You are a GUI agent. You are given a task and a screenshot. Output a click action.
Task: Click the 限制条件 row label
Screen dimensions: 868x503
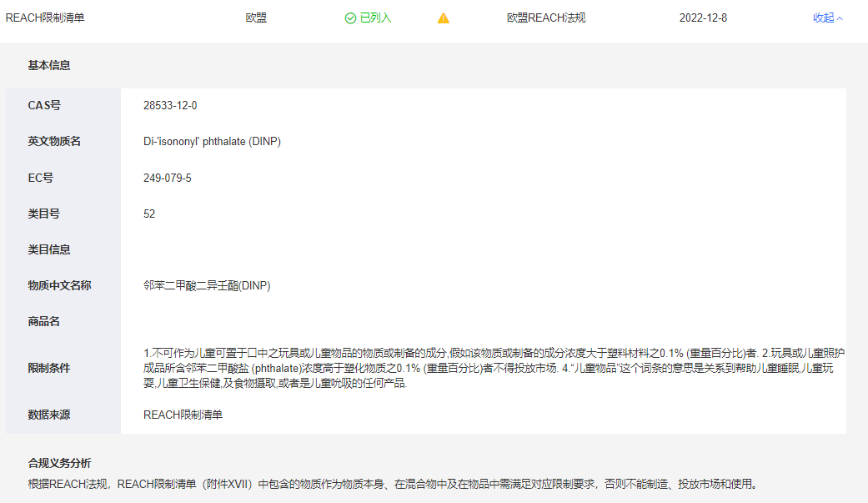pyautogui.click(x=49, y=368)
